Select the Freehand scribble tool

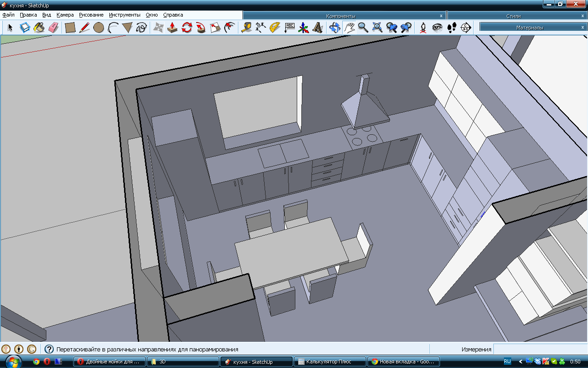pos(141,28)
